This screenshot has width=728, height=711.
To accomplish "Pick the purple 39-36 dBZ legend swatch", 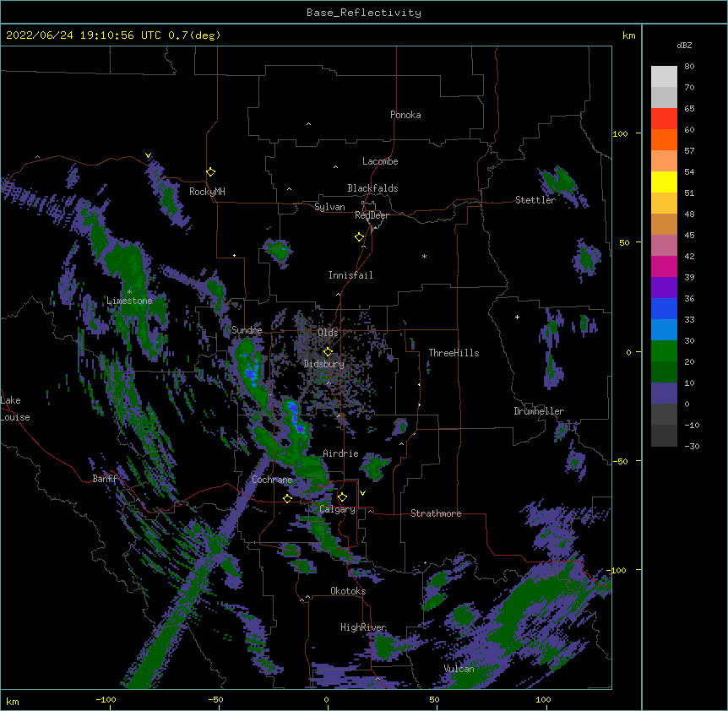I will (664, 287).
